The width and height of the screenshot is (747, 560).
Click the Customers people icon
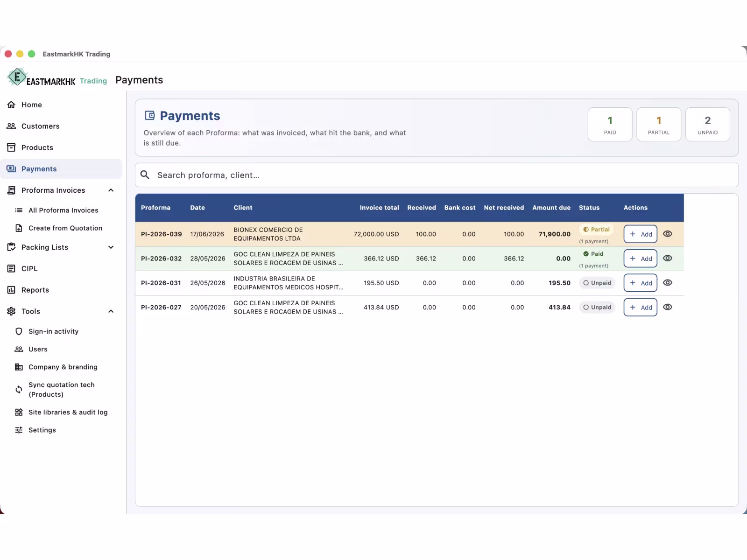(11, 126)
